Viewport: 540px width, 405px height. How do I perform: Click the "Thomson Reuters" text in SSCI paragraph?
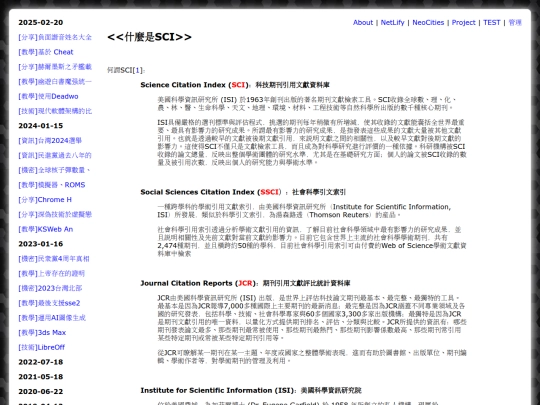pos(339,215)
